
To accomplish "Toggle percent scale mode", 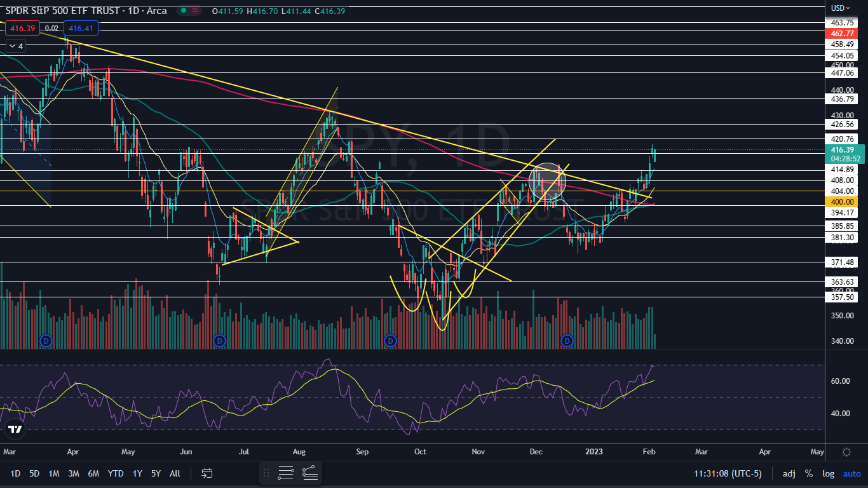I will tap(809, 473).
